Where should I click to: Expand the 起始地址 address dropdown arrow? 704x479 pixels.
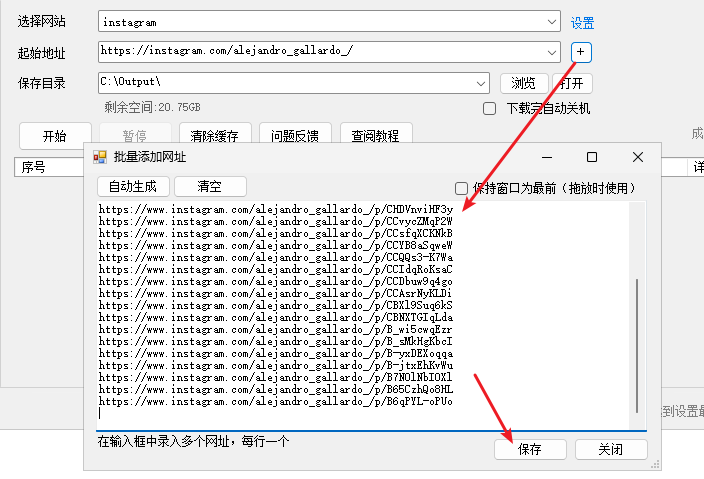pos(552,53)
